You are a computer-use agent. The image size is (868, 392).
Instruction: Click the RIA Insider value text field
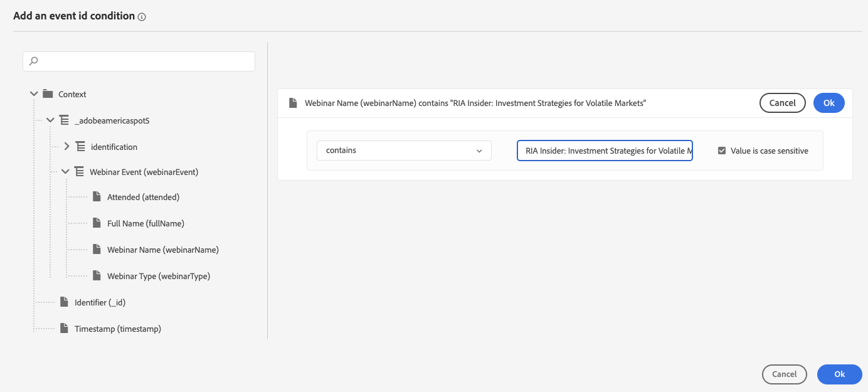(605, 151)
